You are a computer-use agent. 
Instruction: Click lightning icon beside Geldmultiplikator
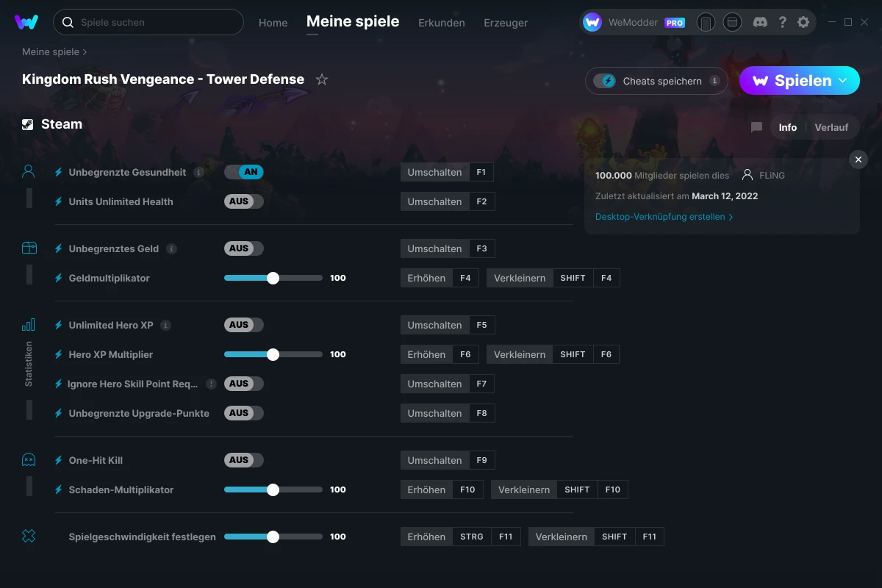point(59,278)
